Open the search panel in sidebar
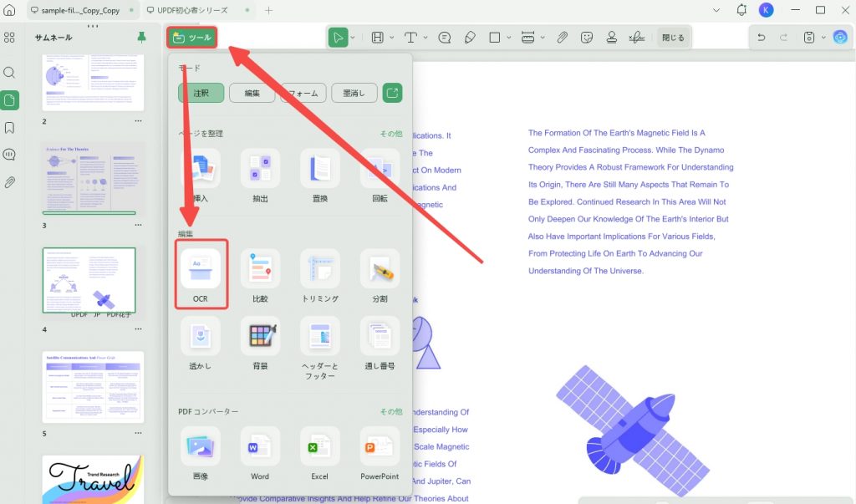This screenshot has height=504, width=856. (9, 73)
